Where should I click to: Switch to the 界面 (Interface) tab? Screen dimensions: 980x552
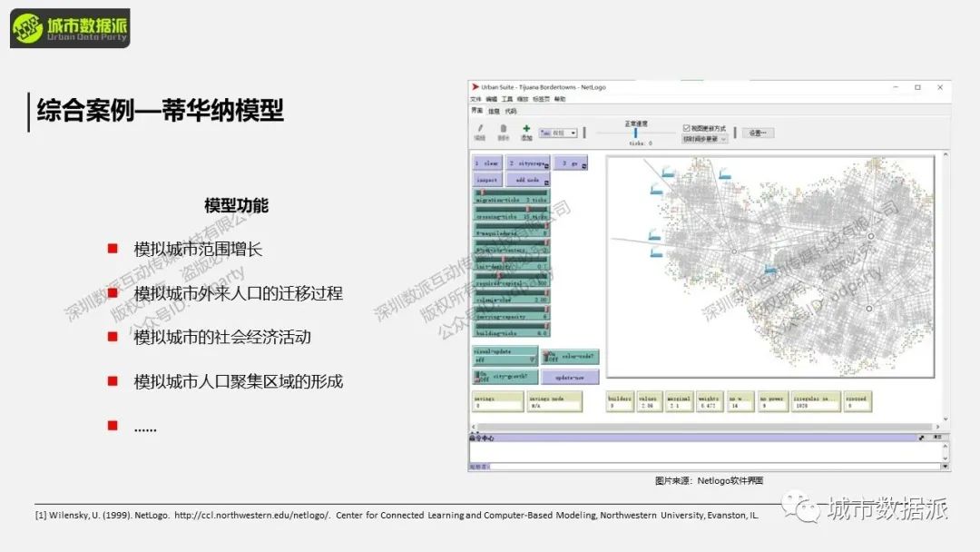point(477,111)
